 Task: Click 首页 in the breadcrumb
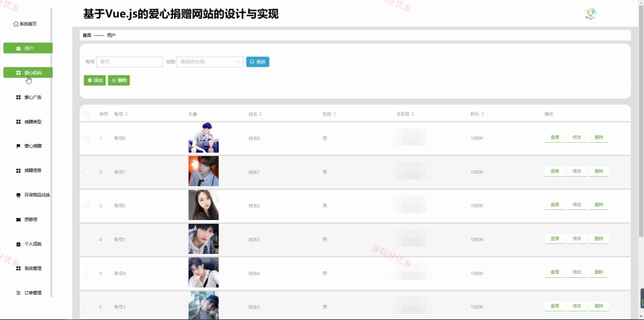[87, 35]
